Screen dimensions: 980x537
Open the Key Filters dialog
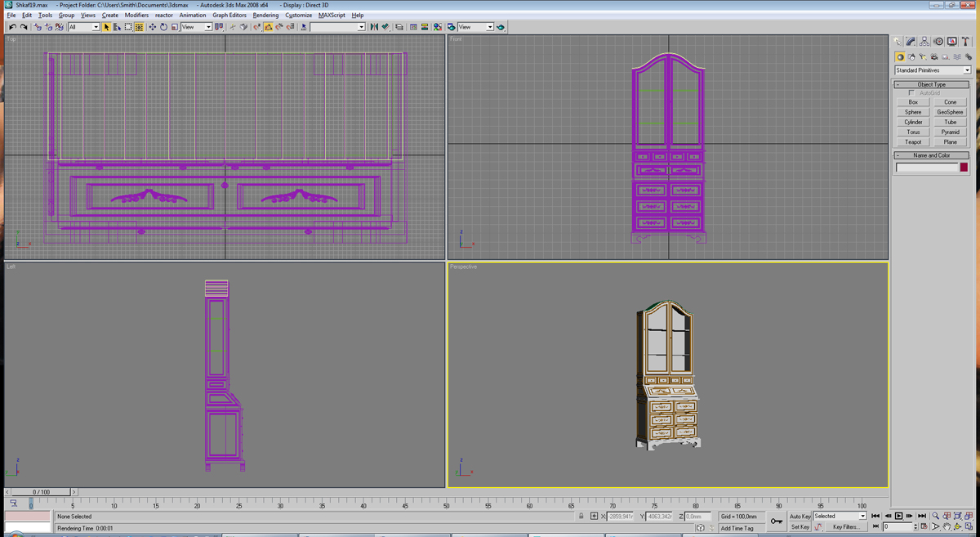point(845,527)
